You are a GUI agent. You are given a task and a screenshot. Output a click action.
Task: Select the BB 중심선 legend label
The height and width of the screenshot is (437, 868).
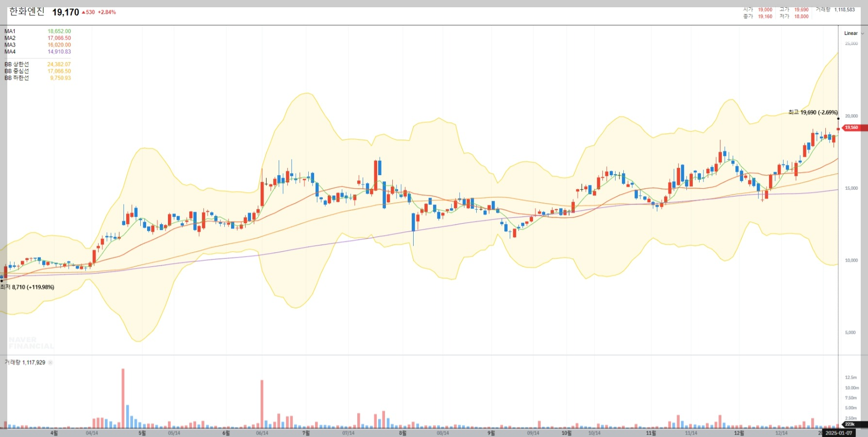click(x=17, y=71)
